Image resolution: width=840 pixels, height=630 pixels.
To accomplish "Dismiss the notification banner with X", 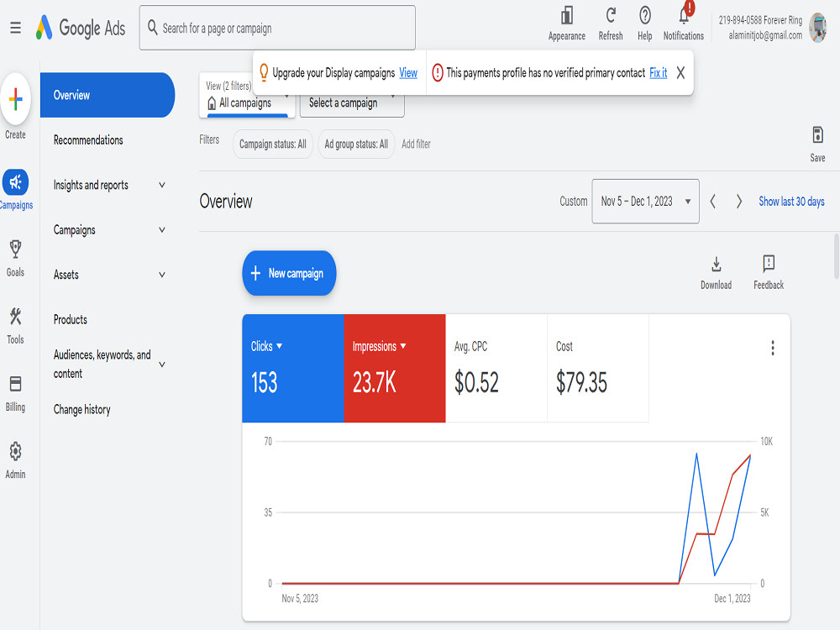I will 680,73.
